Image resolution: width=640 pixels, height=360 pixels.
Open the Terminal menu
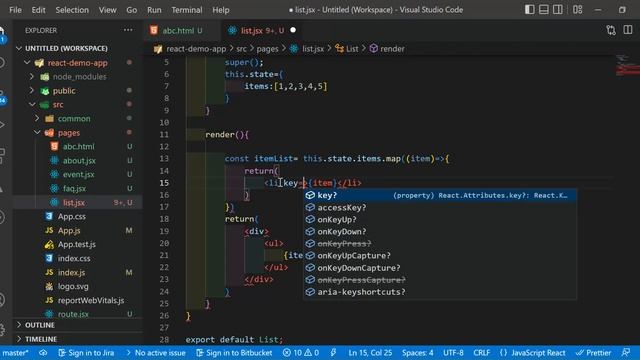[x=187, y=10]
